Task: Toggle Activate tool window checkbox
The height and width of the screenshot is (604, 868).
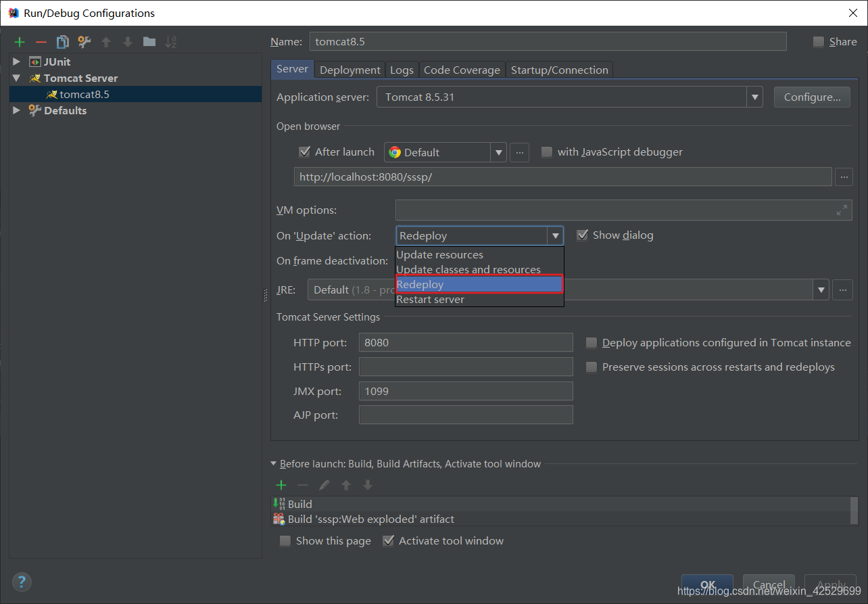Action: (x=388, y=541)
